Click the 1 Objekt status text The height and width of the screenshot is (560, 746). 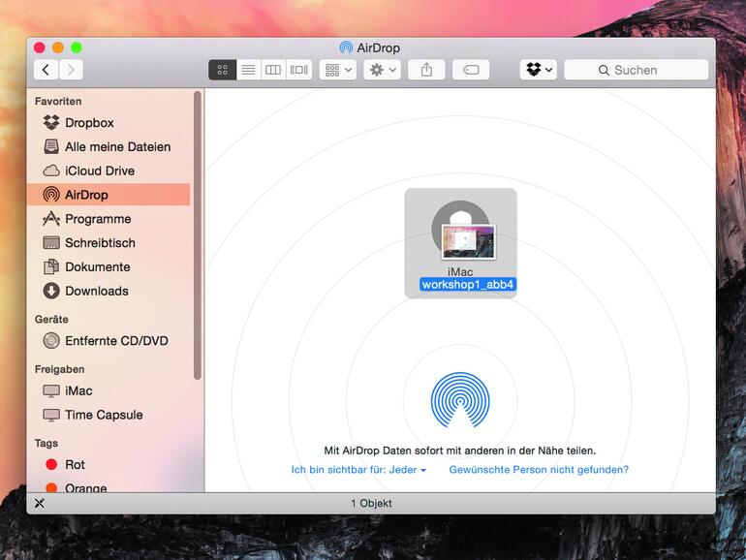tap(372, 503)
